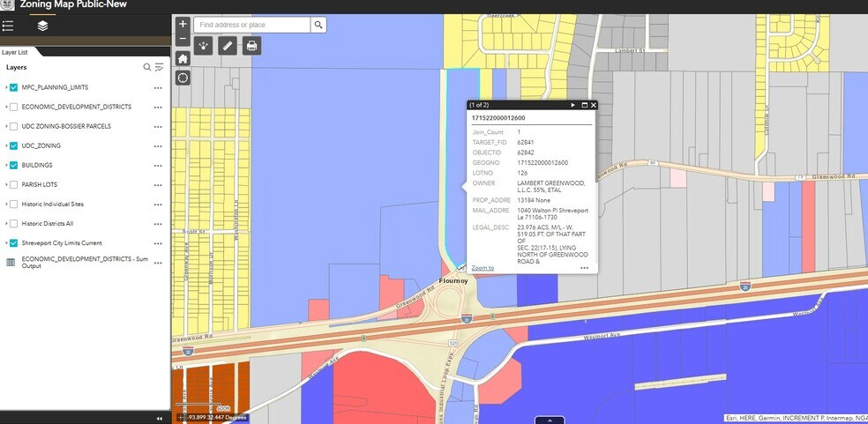868x424 pixels.
Task: Find my location on the map
Action: point(183,78)
